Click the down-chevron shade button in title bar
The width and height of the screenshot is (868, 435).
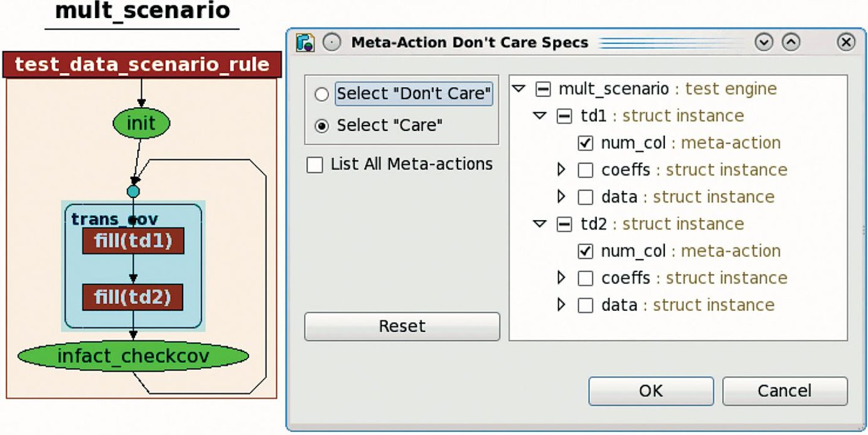tap(764, 43)
